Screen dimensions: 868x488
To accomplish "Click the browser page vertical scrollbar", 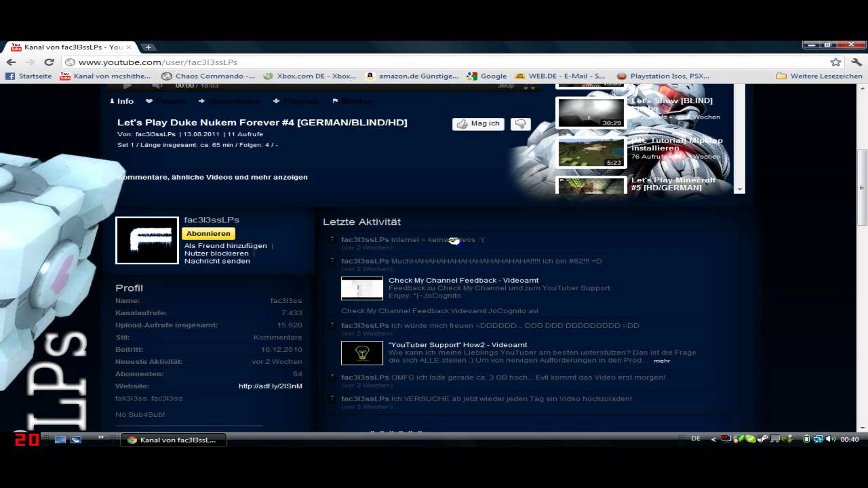I will (x=863, y=186).
